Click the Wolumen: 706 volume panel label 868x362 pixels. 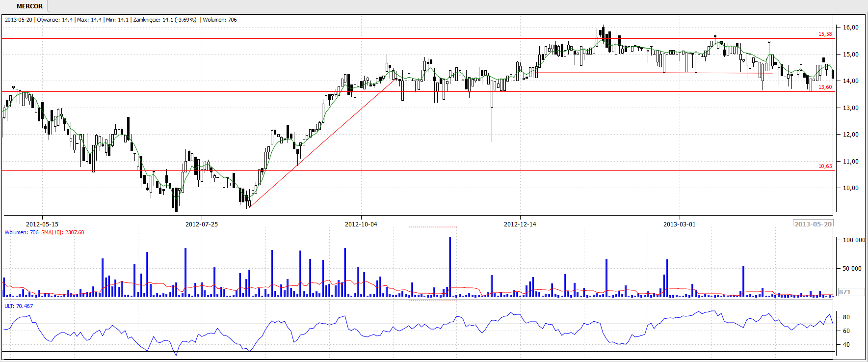[22, 232]
